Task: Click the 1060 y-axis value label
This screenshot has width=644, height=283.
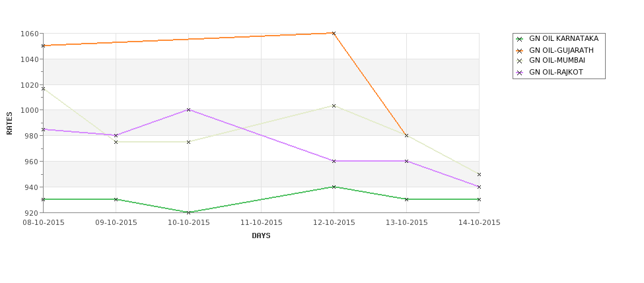Action: tap(30, 34)
